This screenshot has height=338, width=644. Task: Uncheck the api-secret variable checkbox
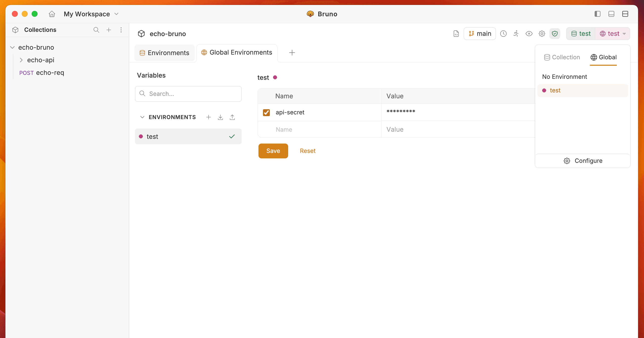tap(266, 112)
